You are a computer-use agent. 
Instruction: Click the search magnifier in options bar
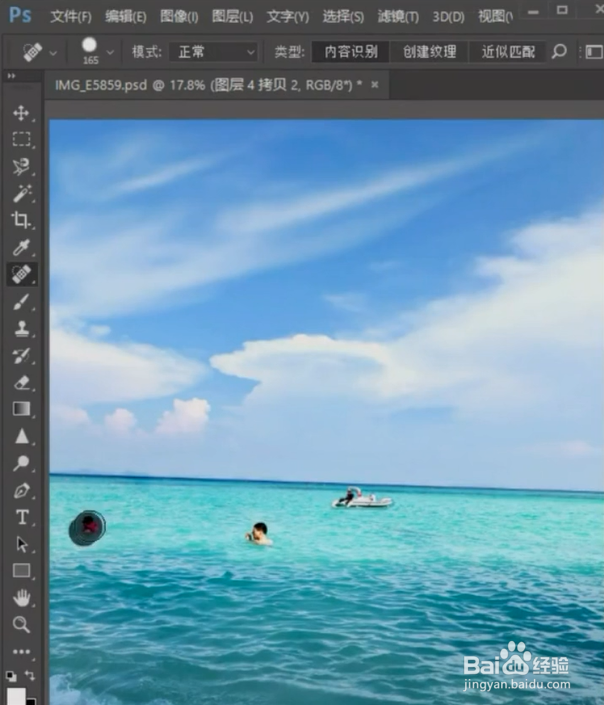point(559,52)
